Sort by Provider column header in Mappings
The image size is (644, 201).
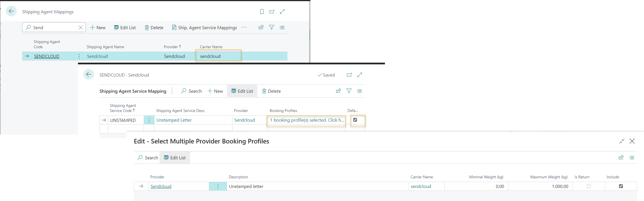click(172, 47)
